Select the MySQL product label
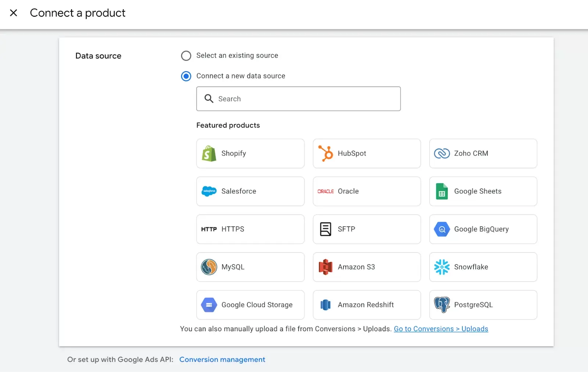588x372 pixels. (233, 267)
